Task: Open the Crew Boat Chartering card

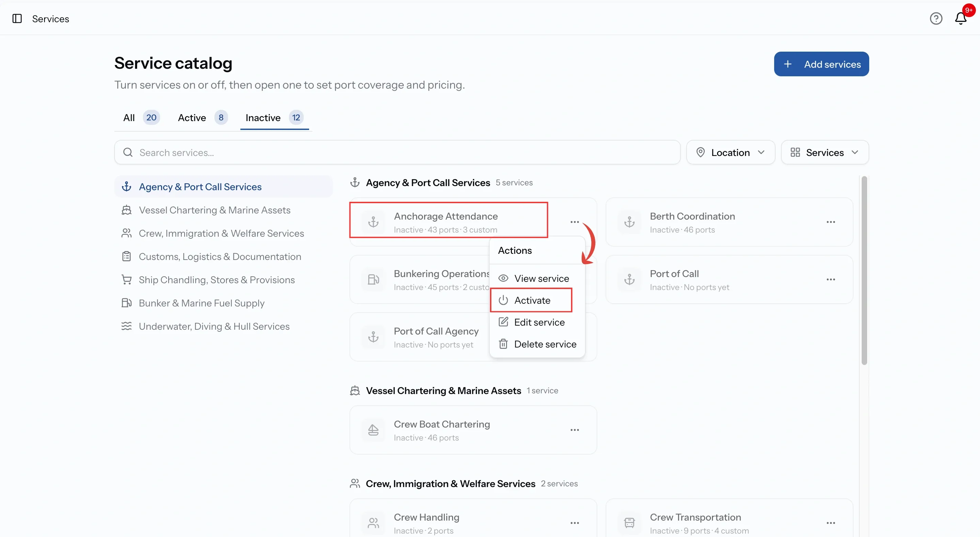Action: 473,430
